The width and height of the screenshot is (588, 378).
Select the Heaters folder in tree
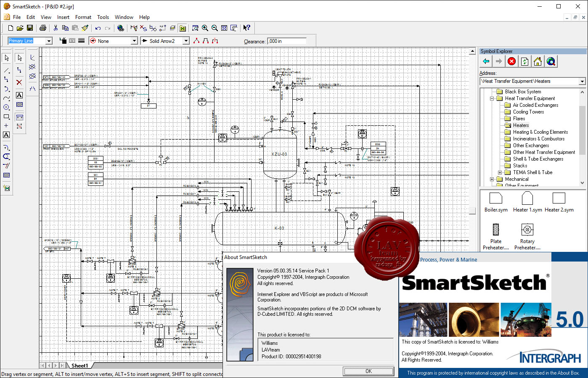521,125
